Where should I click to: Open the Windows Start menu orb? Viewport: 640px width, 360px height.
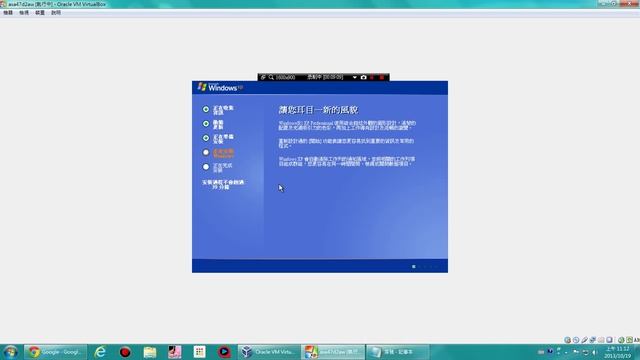pyautogui.click(x=10, y=352)
